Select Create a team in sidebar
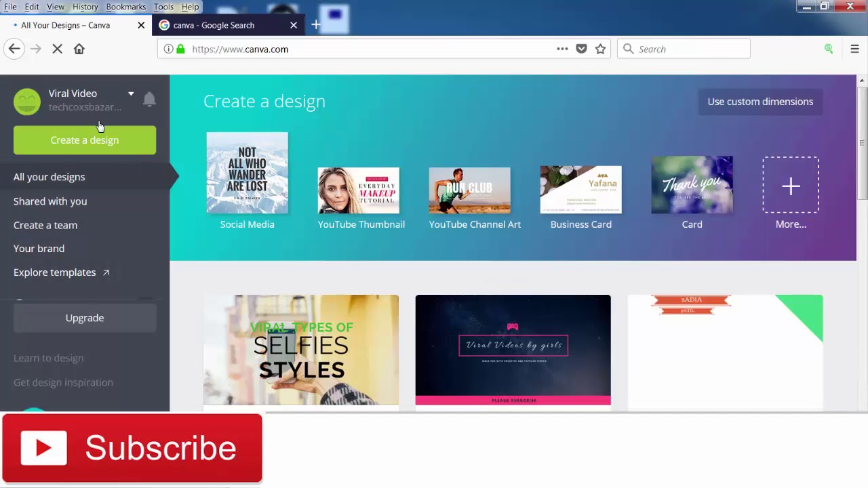Image resolution: width=868 pixels, height=488 pixels. [45, 225]
